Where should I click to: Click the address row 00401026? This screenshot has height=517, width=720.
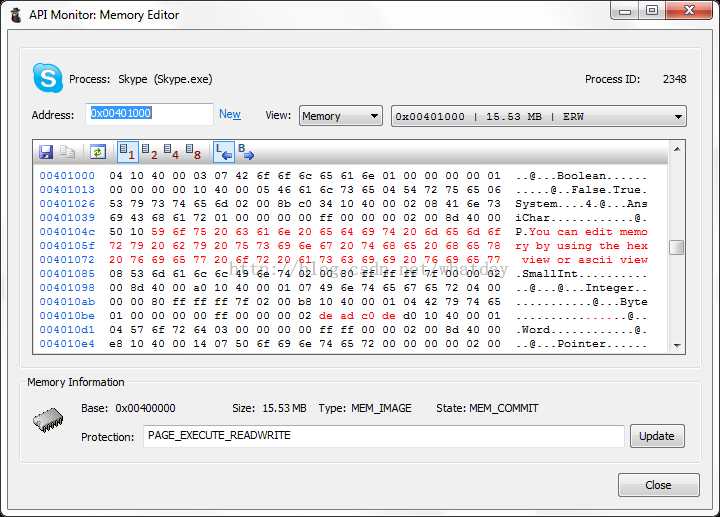[67, 204]
